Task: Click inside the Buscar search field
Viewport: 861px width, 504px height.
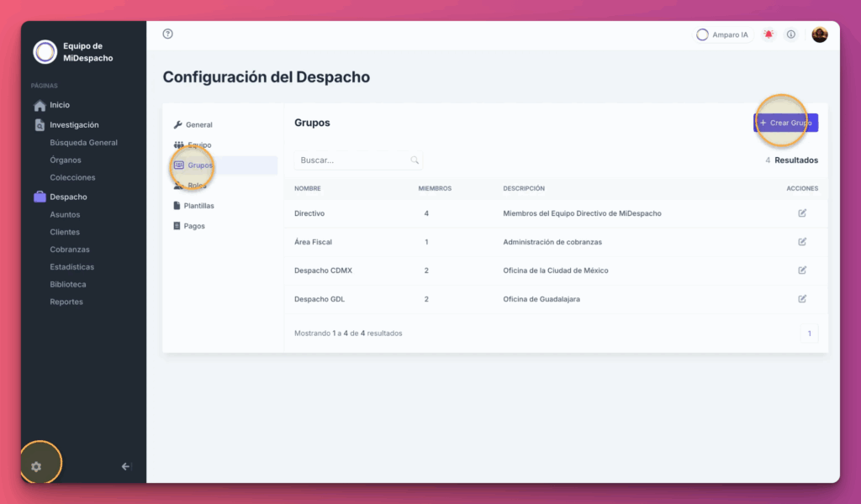Action: point(353,160)
